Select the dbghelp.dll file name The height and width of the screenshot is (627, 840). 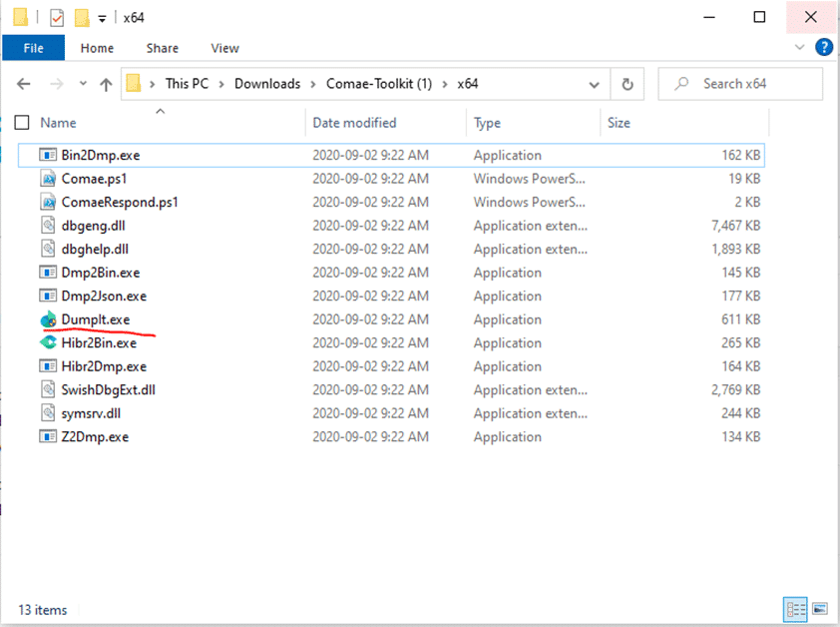[x=95, y=249]
